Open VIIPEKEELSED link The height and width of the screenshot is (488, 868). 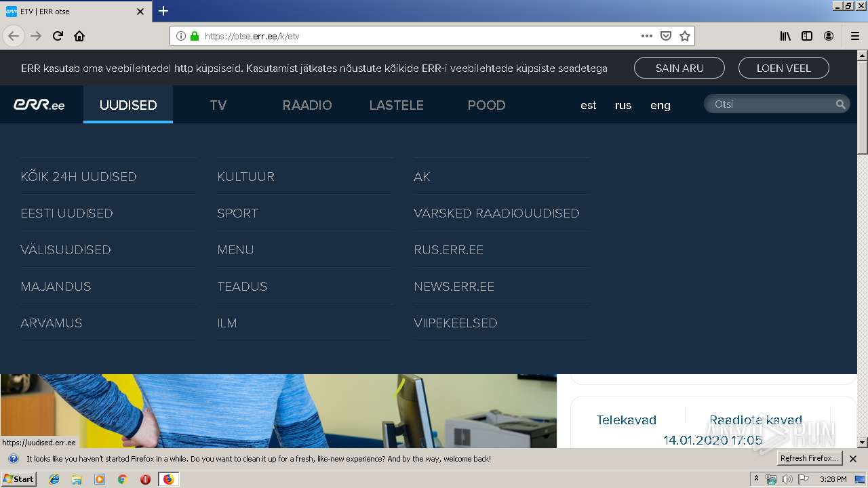coord(456,323)
